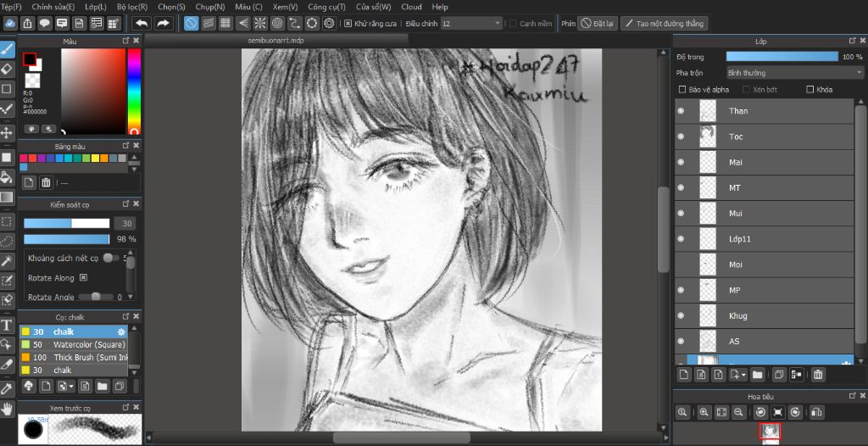Select the Bucket fill tool
Screen dimensions: 868x446
click(x=7, y=176)
